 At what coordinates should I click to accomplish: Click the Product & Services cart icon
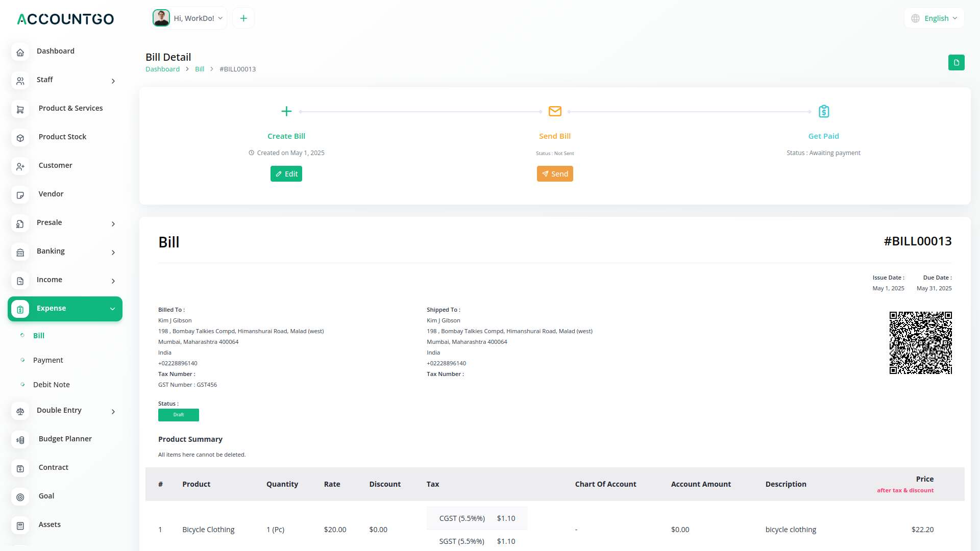tap(20, 109)
